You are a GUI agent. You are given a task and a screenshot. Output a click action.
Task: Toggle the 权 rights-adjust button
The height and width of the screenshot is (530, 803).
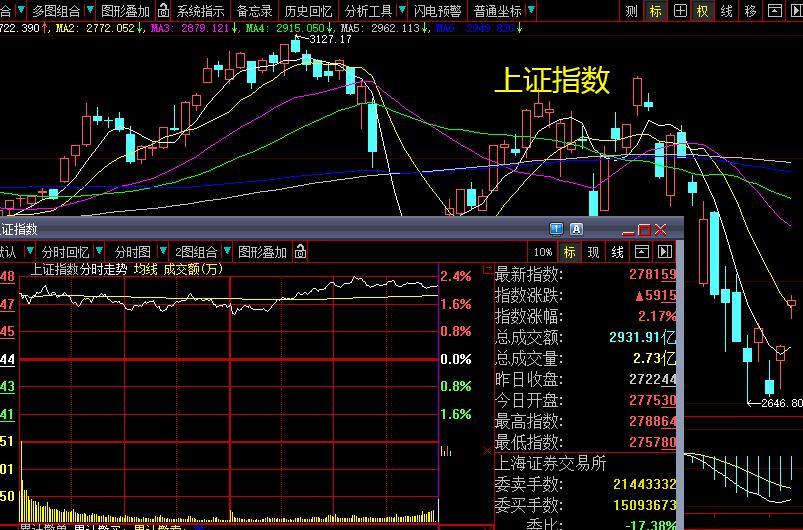pos(703,11)
